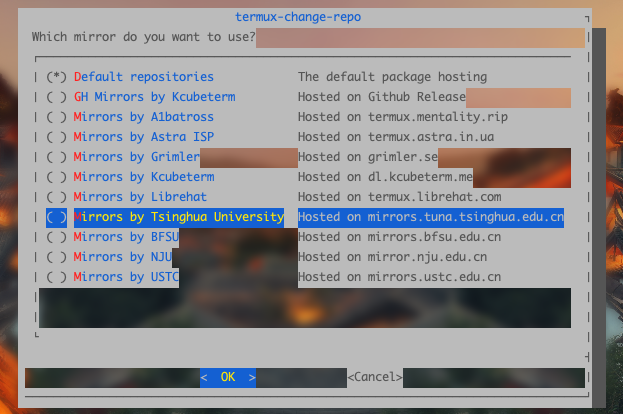Image resolution: width=623 pixels, height=414 pixels.
Task: Choose Mirrors by Librehat radio button
Action: 57,197
